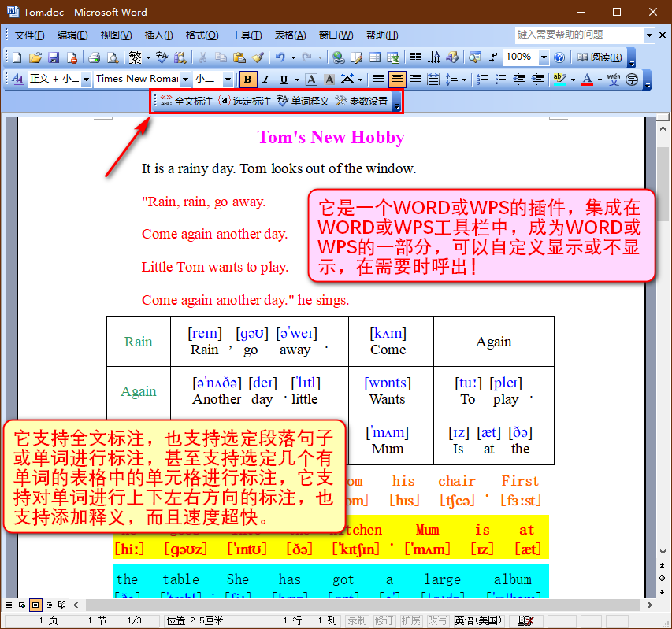672x629 pixels.
Task: Undo the last action
Action: [280, 57]
